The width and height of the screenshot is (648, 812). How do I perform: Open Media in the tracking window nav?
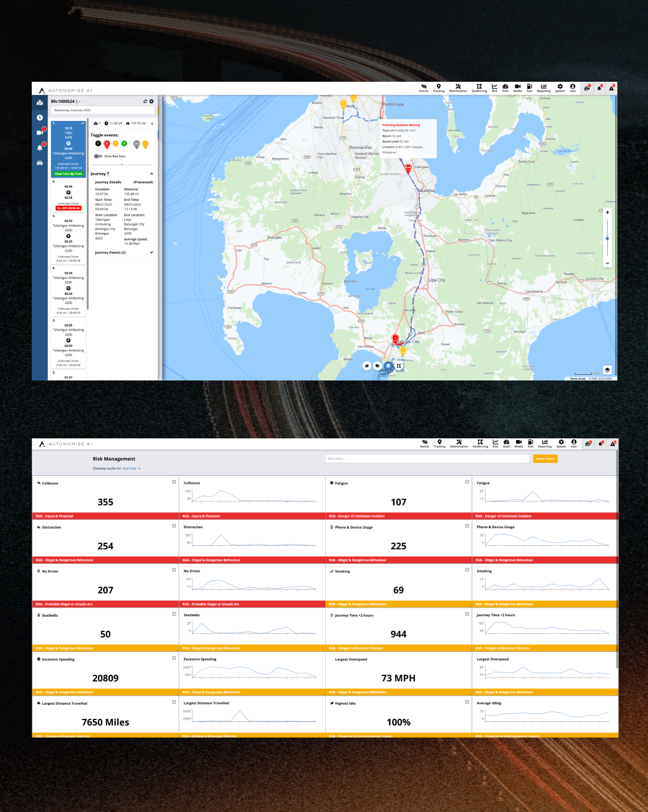pyautogui.click(x=517, y=88)
